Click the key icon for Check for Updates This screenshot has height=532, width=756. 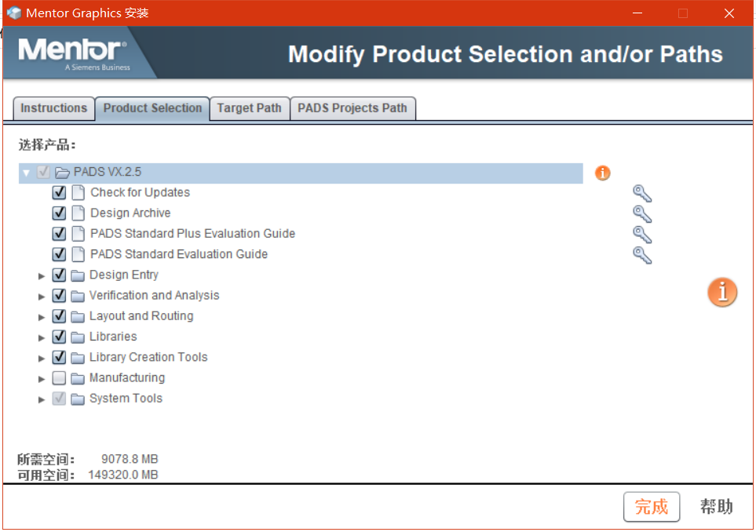(642, 193)
